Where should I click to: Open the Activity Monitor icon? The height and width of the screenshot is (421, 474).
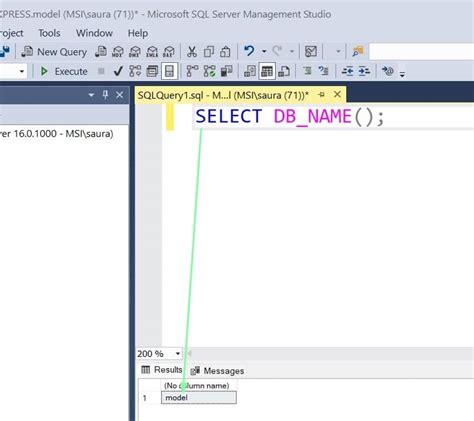(x=311, y=52)
